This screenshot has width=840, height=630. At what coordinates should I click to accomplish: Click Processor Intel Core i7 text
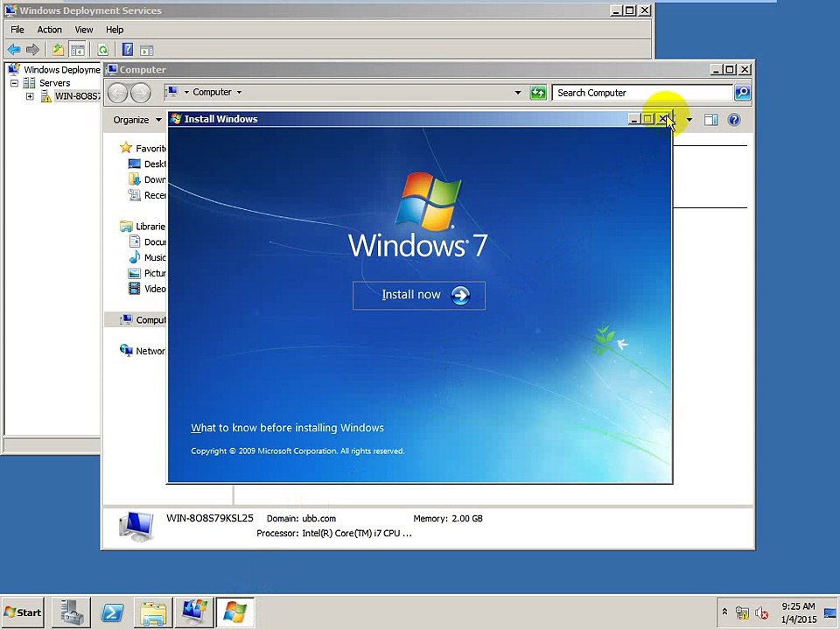pyautogui.click(x=333, y=533)
